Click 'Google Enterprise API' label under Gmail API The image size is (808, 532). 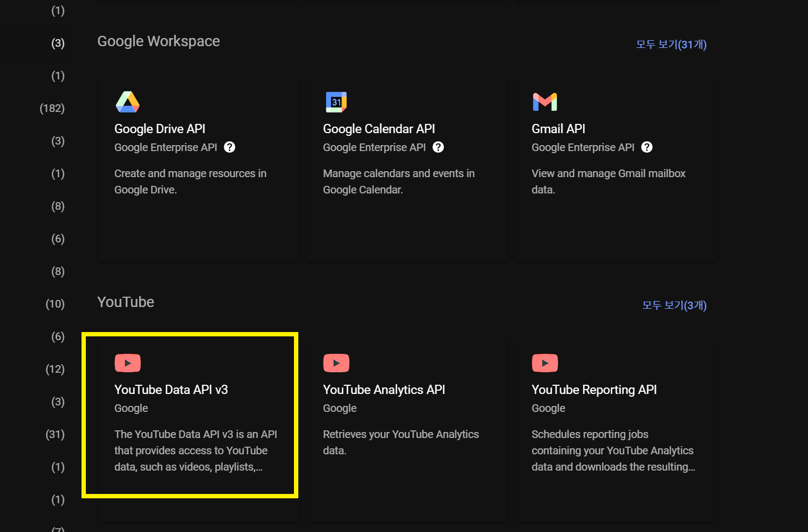583,147
